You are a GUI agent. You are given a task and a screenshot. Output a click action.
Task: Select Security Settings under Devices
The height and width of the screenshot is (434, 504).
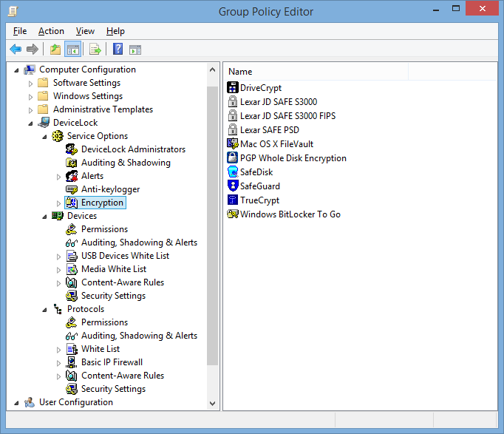tap(113, 296)
